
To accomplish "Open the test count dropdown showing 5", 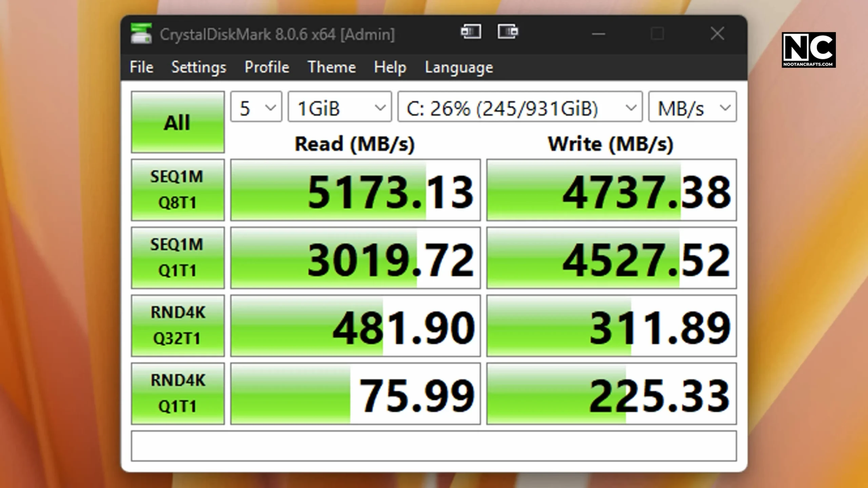I will (256, 106).
